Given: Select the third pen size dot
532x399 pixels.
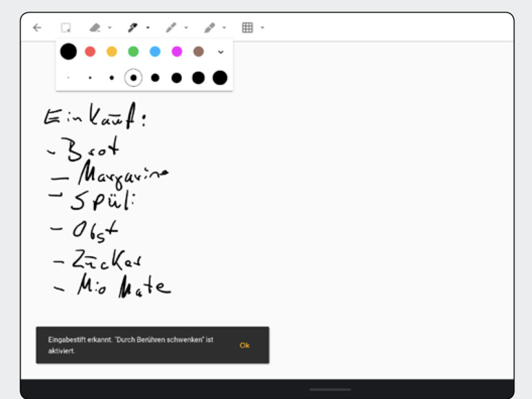Looking at the screenshot, I should (112, 78).
